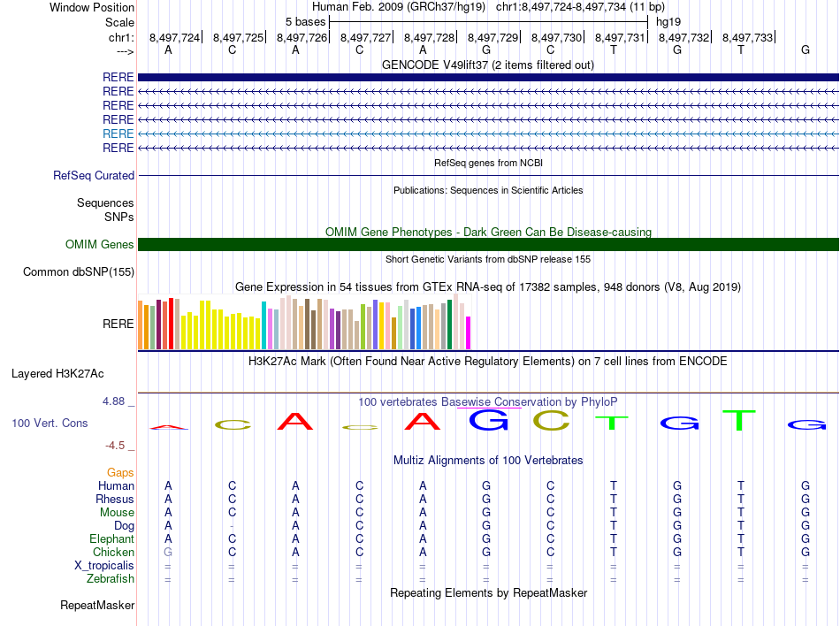Image resolution: width=840 pixels, height=626 pixels.
Task: Click 'Publications: Sequences in Scientific Articles' title
Action: tap(488, 190)
